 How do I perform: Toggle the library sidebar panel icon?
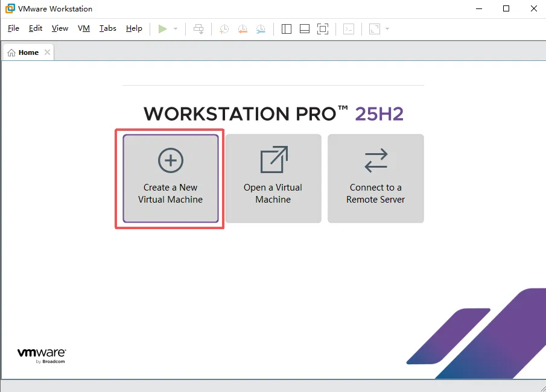coord(286,29)
